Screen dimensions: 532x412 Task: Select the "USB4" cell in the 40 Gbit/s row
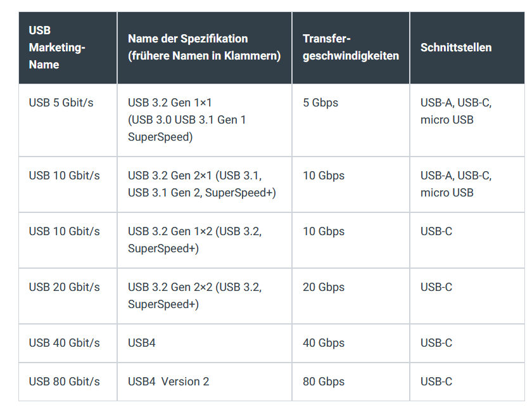point(142,343)
